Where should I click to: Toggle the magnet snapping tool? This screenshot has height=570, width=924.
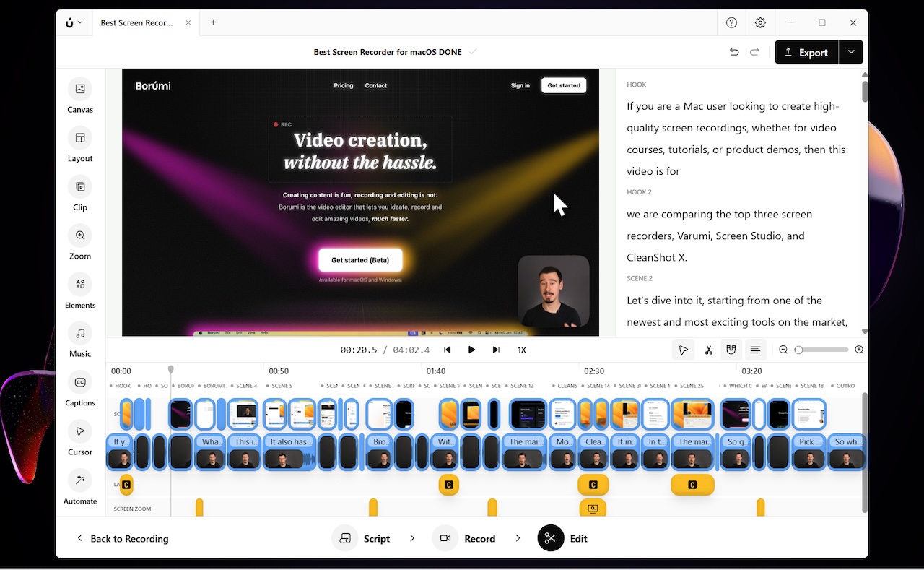click(731, 350)
